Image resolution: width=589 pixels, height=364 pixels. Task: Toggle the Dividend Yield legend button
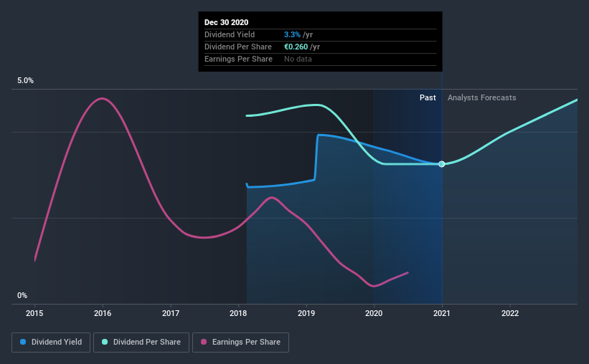[x=51, y=343]
